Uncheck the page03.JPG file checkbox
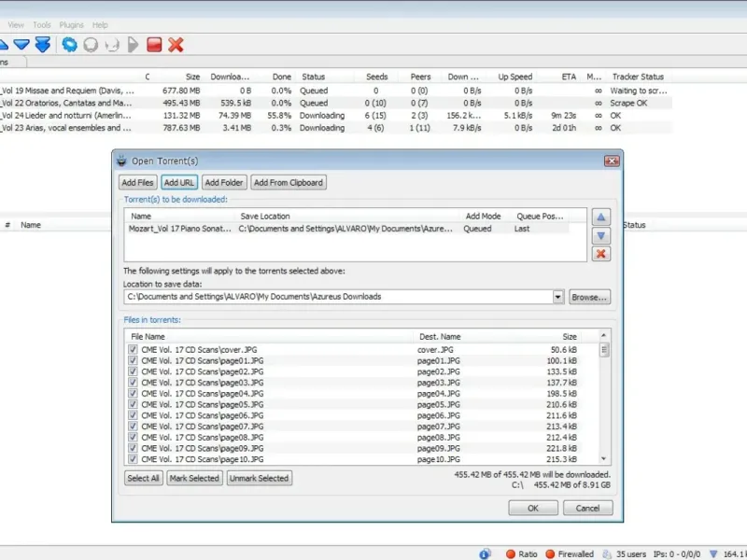This screenshot has width=747, height=560. [133, 383]
